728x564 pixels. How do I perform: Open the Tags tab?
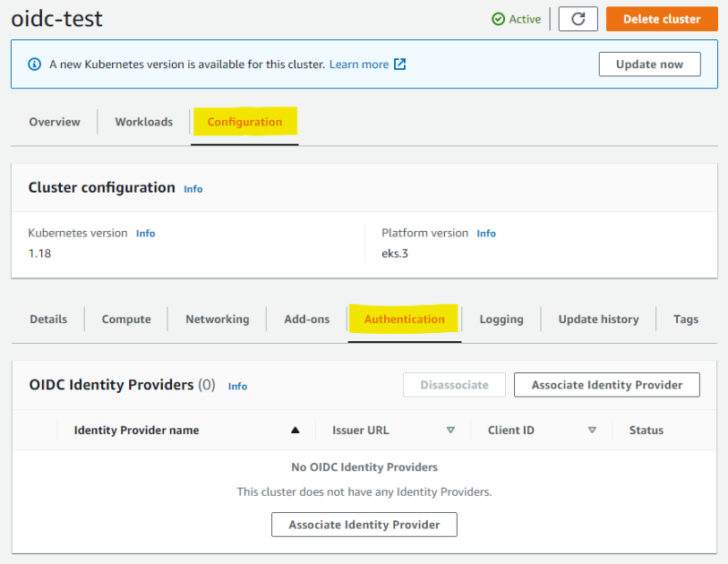click(685, 319)
